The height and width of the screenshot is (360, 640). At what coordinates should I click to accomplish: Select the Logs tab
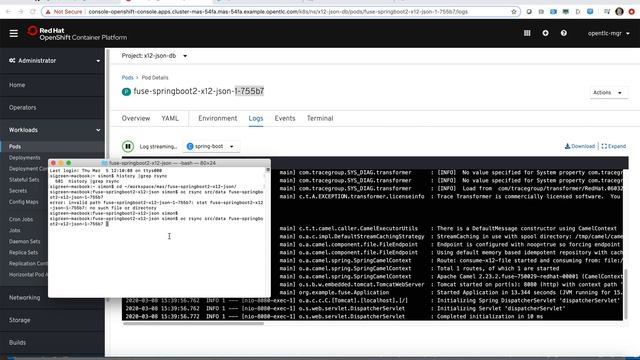[x=256, y=118]
